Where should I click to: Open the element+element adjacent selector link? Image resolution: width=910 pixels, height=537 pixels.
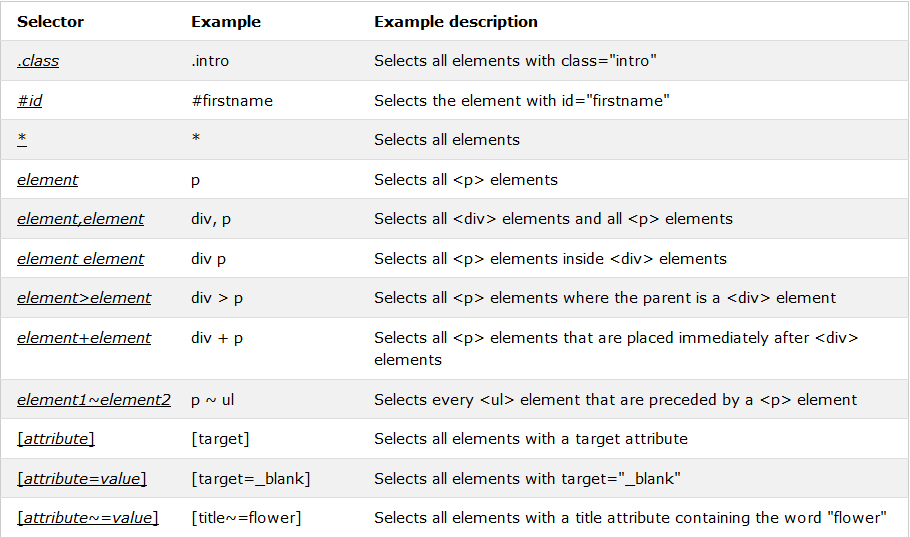[x=84, y=338]
